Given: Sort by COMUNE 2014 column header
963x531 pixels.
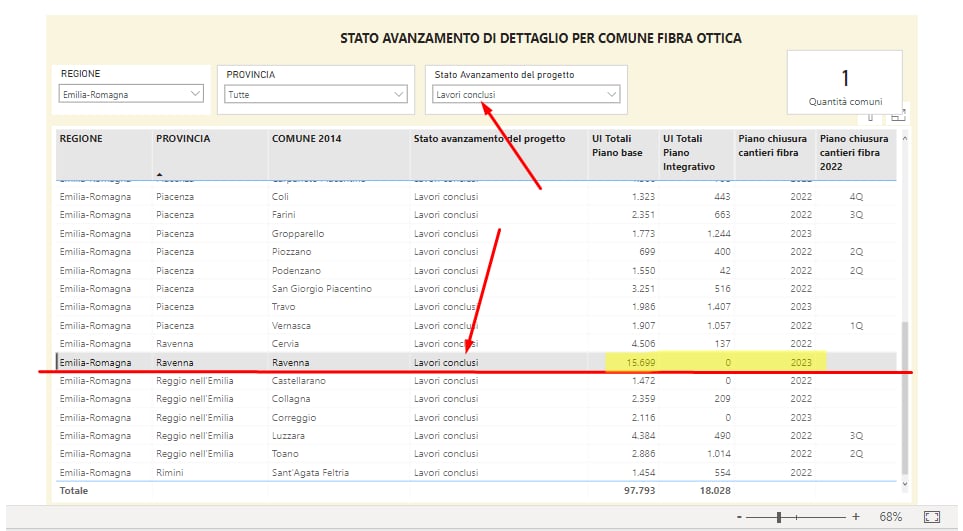Looking at the screenshot, I should [306, 139].
